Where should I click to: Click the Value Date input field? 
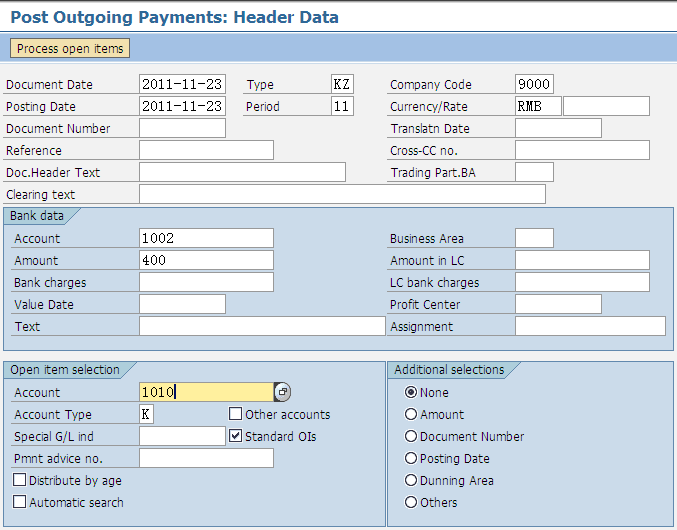[182, 304]
